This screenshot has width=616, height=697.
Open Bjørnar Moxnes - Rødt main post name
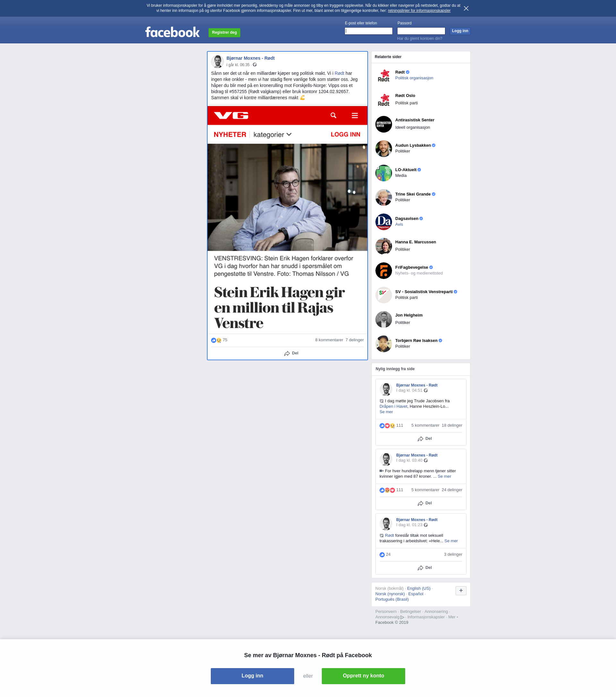251,58
